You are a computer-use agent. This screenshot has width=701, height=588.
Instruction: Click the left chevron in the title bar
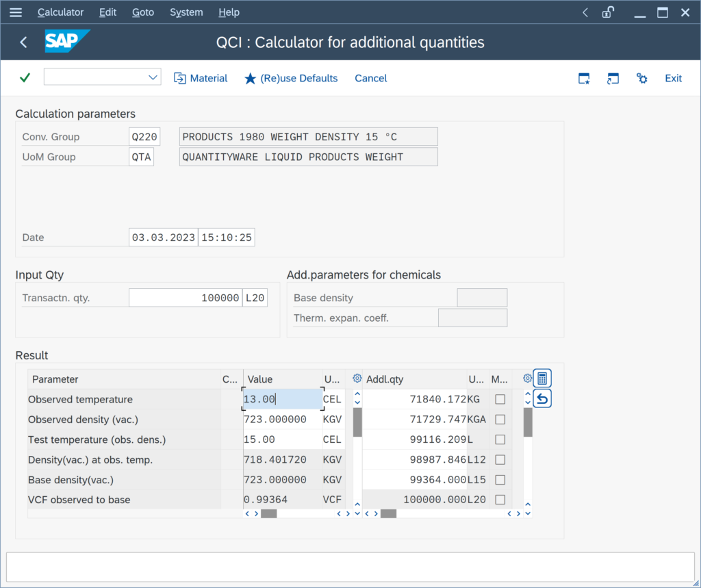pos(585,12)
